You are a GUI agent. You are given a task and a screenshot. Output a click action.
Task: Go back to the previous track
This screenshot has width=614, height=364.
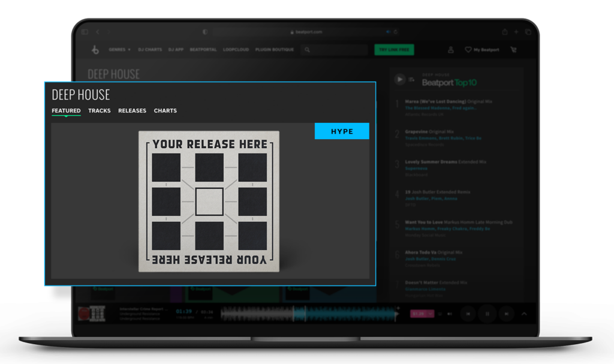468,314
